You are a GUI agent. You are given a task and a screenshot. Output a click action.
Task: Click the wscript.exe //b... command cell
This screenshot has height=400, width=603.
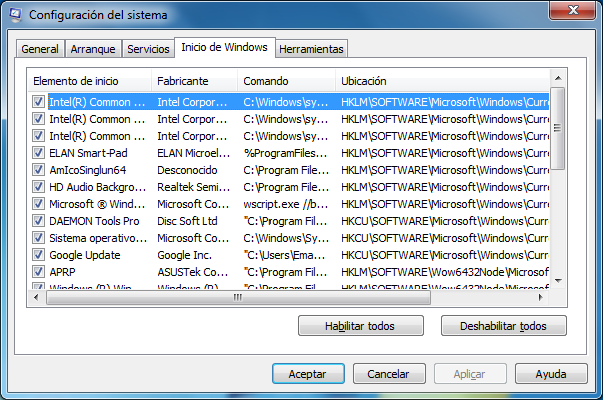(x=285, y=204)
